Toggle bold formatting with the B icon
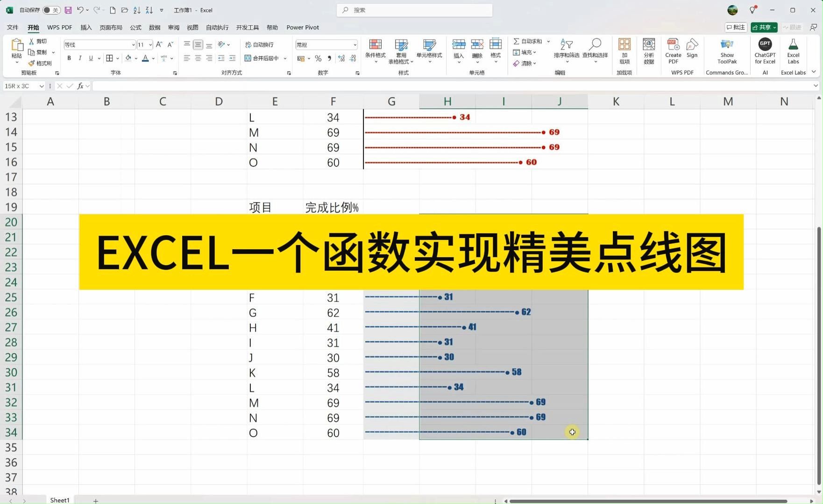The width and height of the screenshot is (823, 504). 69,58
